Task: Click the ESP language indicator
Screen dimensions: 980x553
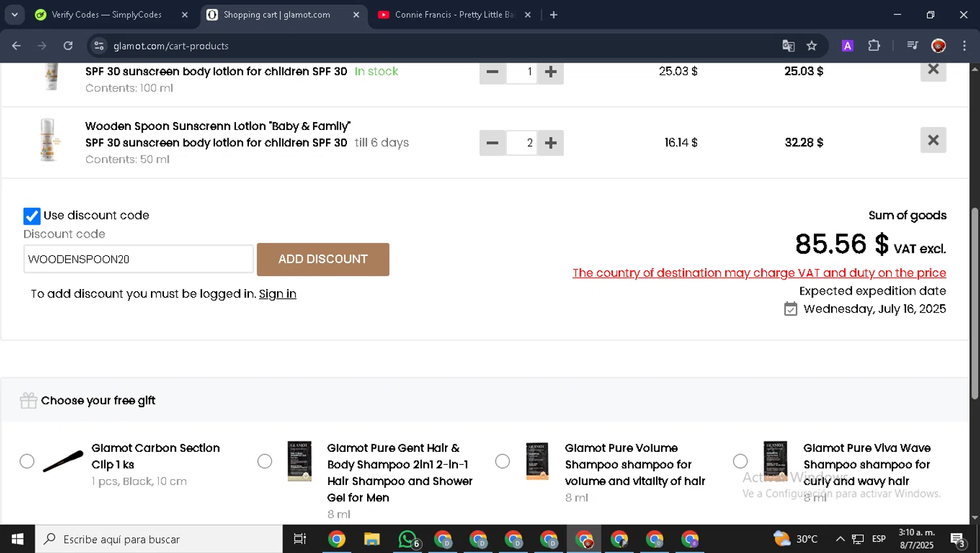Action: coord(879,539)
